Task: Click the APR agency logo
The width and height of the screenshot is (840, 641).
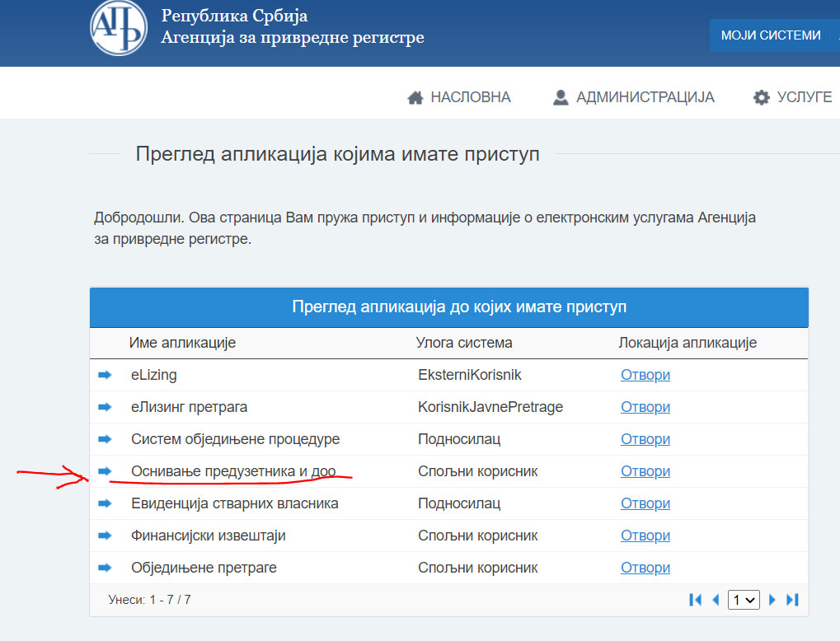Action: [119, 27]
